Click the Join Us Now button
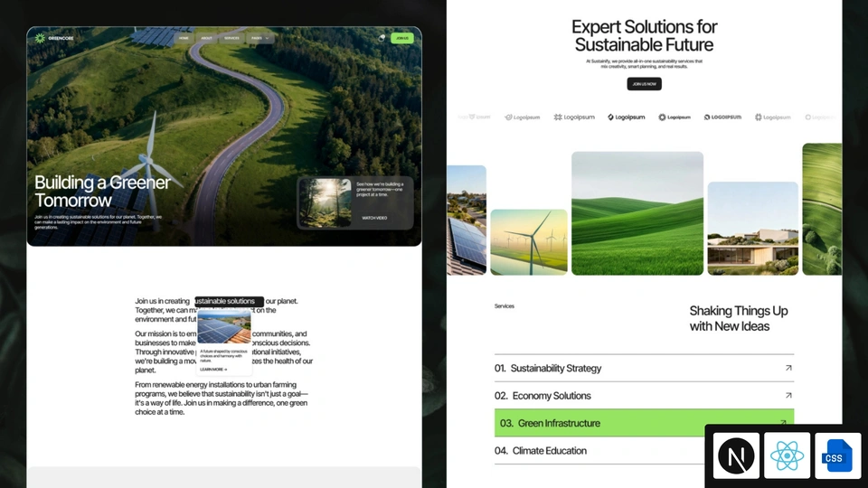 click(x=644, y=84)
